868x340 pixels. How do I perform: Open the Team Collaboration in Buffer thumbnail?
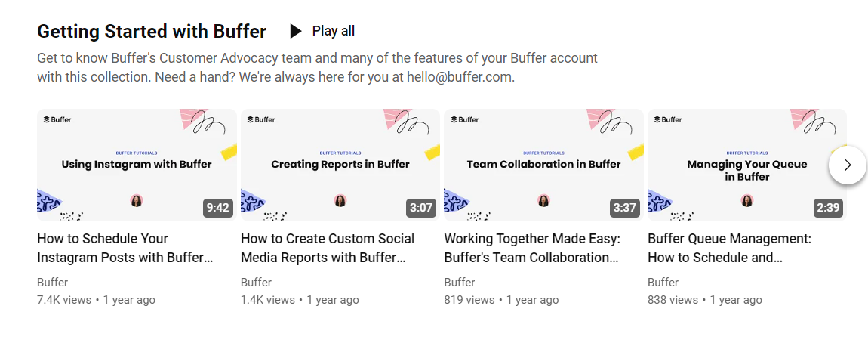pyautogui.click(x=543, y=165)
